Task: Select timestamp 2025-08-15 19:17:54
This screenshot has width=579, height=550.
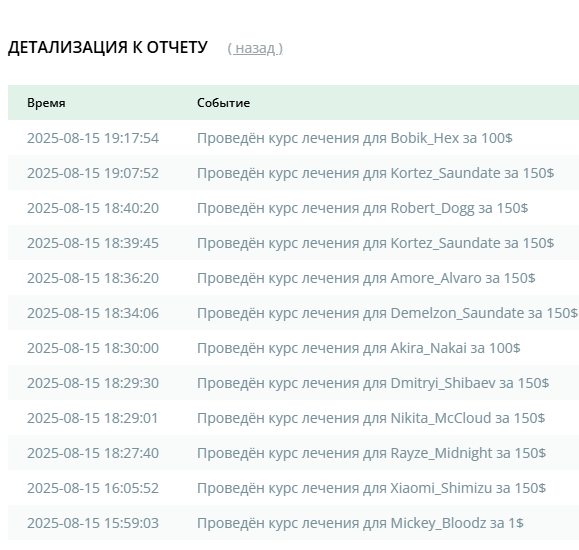Action: pyautogui.click(x=93, y=138)
